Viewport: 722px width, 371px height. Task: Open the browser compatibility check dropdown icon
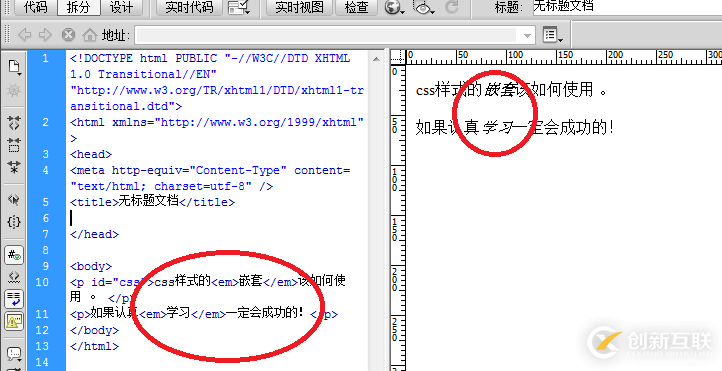239,7
